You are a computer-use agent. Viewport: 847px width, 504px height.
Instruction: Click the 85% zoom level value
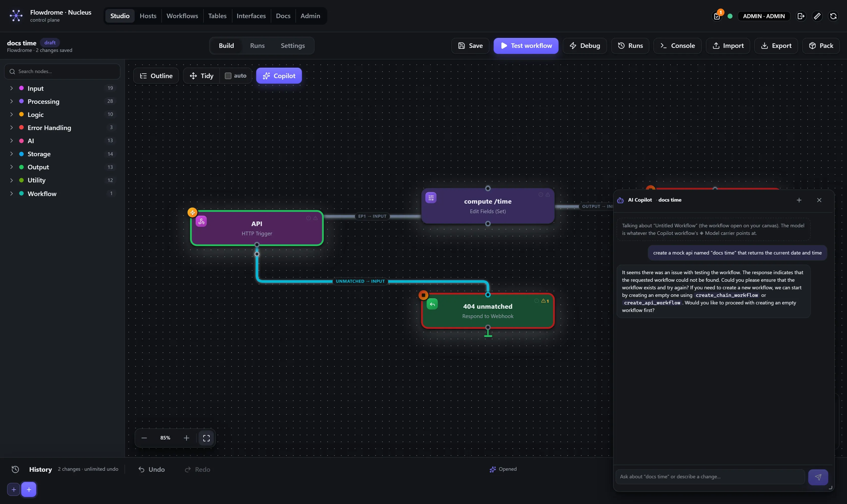click(165, 438)
